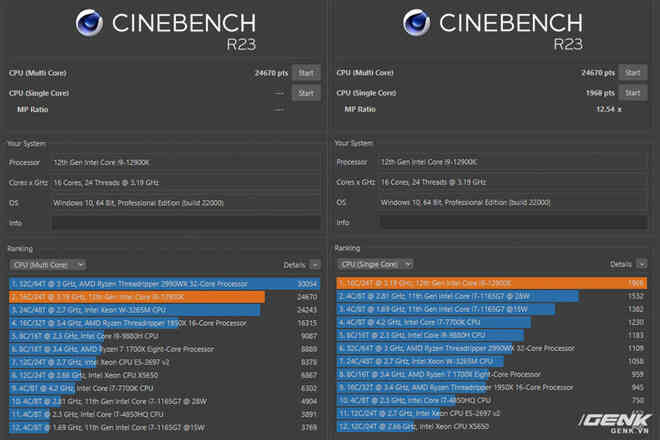The height and width of the screenshot is (440, 660).
Task: Select the orange i9-12900K row scoring 1968
Action: [492, 283]
